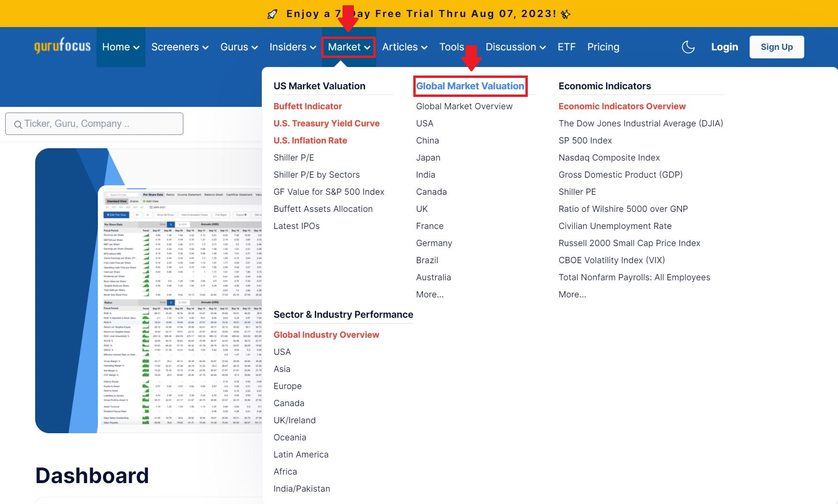Open Russell 2000 Small Cap Price Index
Image resolution: width=838 pixels, height=504 pixels.
[629, 243]
